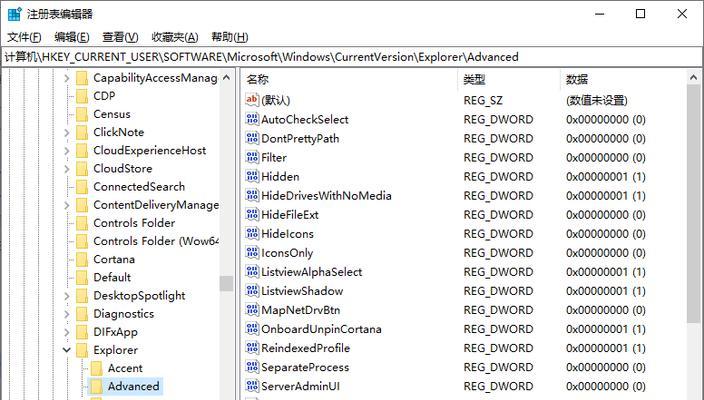Select the ServerAdminUI value name

click(300, 386)
